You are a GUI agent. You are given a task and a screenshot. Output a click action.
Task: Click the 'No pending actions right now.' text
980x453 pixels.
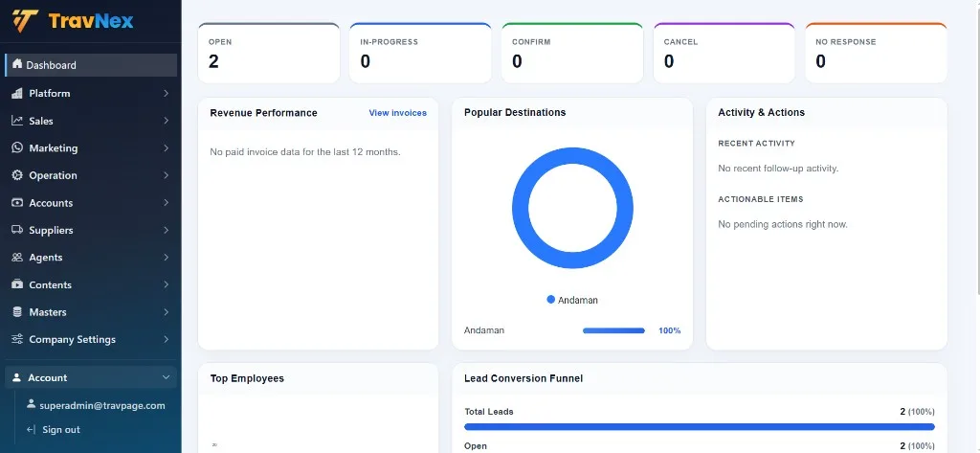point(783,224)
